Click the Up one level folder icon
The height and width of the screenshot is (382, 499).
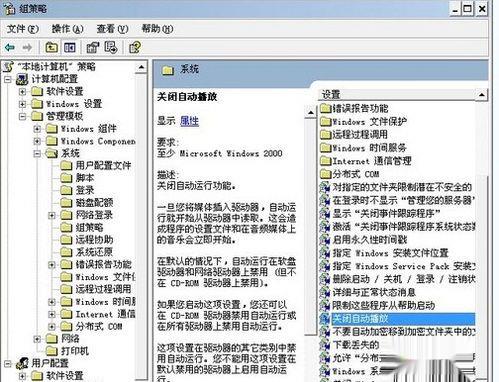51,47
